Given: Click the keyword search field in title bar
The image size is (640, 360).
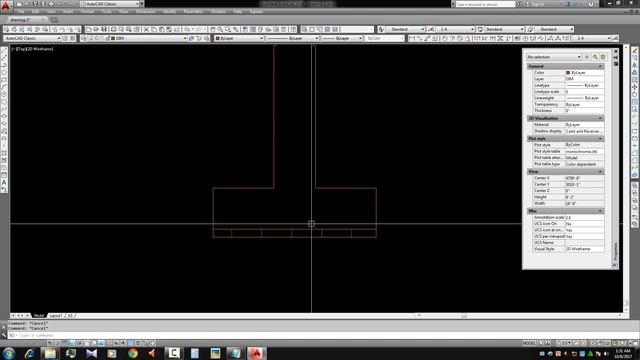Looking at the screenshot, I should [485, 4].
